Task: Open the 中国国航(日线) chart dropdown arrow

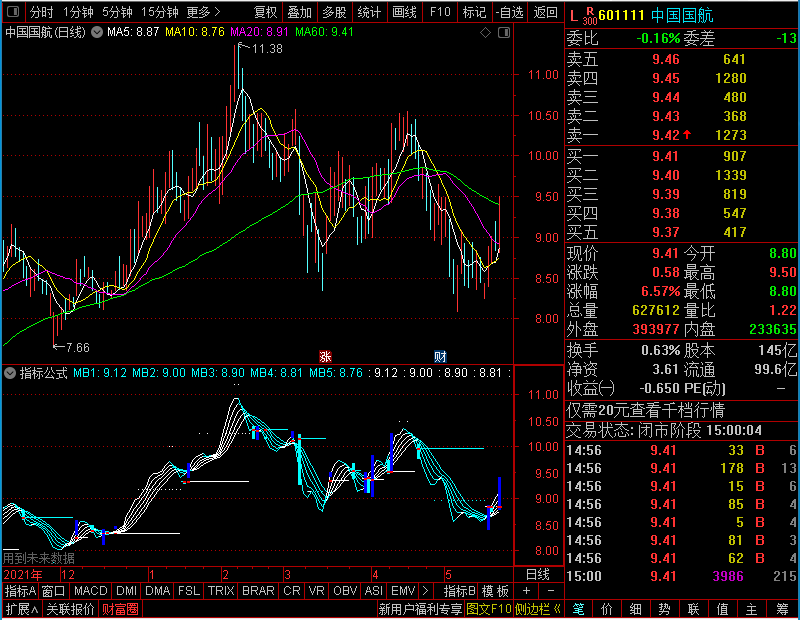Action: (97, 32)
